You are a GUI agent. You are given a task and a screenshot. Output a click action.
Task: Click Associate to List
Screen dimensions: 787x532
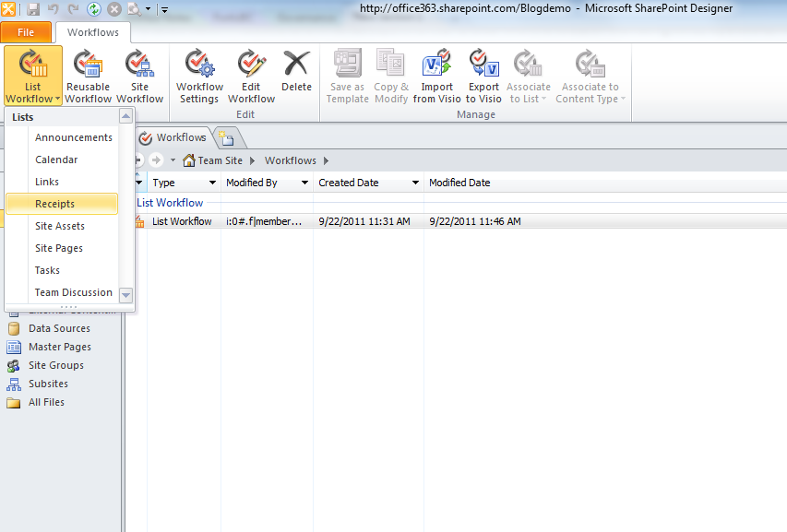click(528, 76)
